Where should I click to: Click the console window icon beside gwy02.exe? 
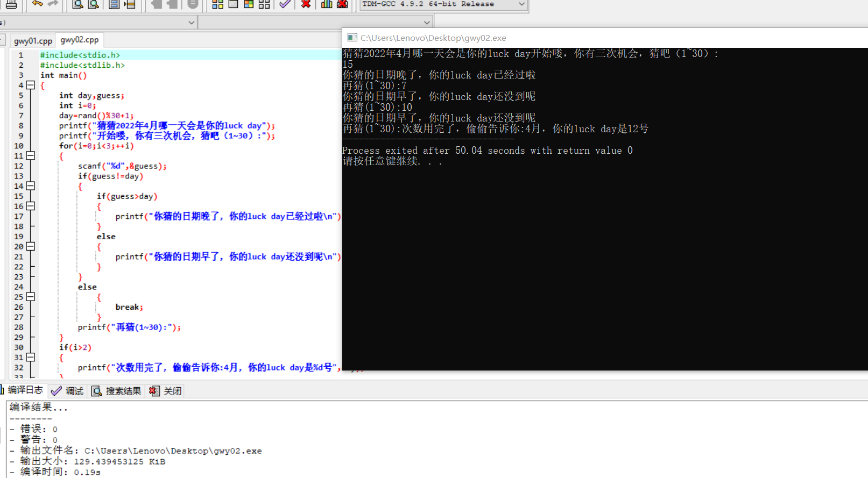click(x=352, y=38)
